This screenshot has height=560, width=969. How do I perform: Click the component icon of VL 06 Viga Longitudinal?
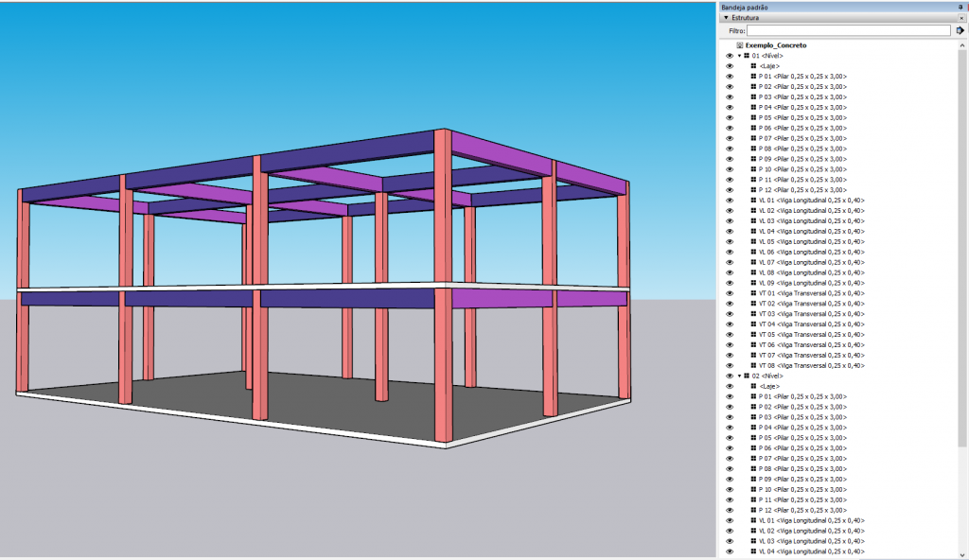pyautogui.click(x=753, y=252)
